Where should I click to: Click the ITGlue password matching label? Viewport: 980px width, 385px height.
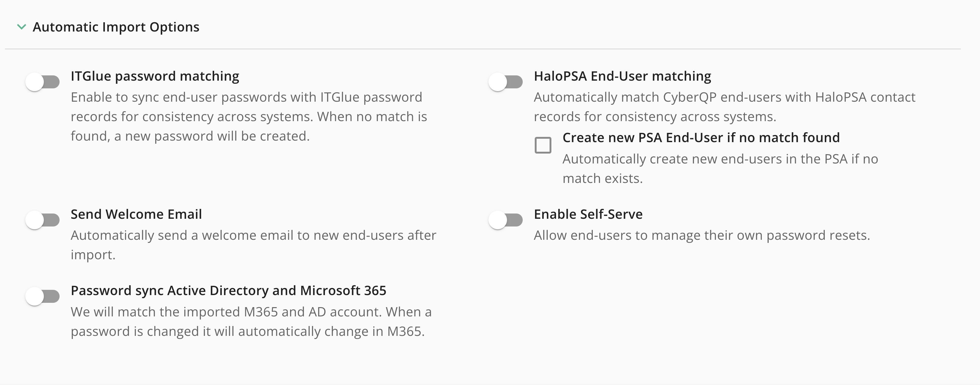(155, 76)
